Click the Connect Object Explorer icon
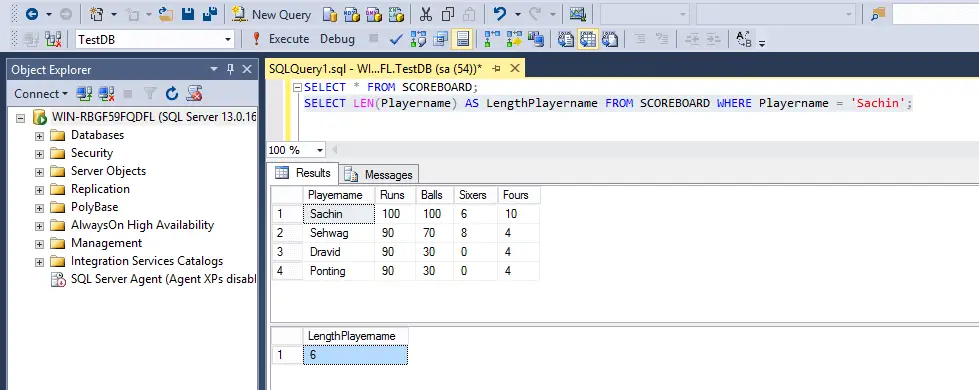Viewport: 979px width, 390px height. tap(84, 94)
